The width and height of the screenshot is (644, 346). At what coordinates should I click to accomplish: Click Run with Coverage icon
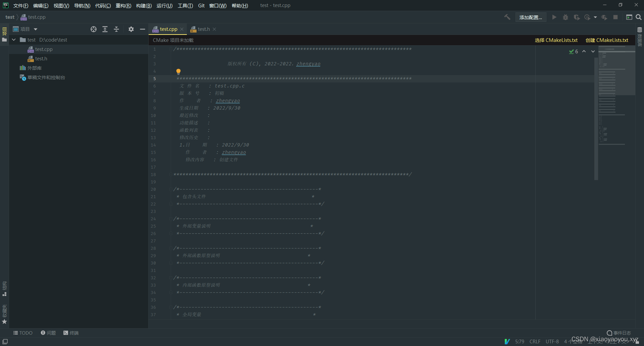tap(577, 17)
